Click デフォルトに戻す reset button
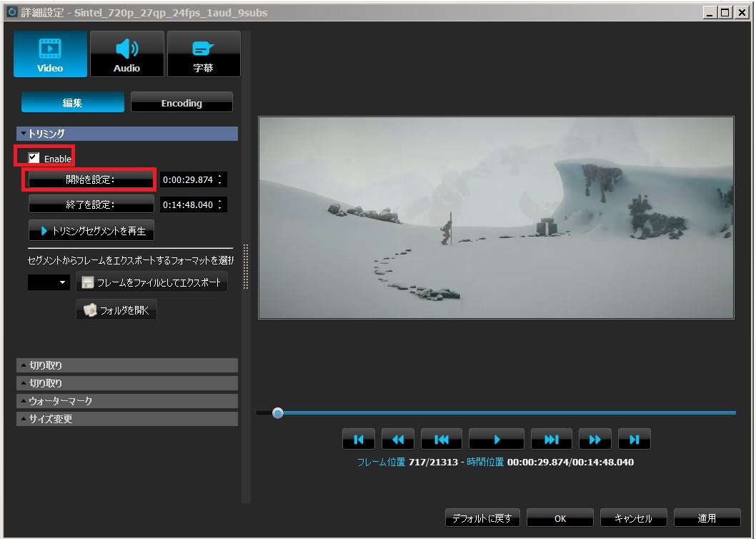Image resolution: width=756 pixels, height=539 pixels. coord(482,518)
